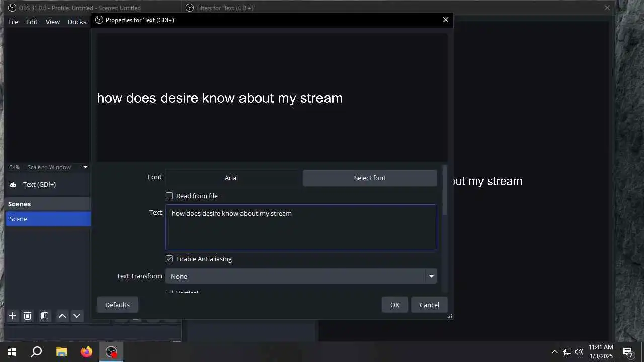Screen dimensions: 644x362
Task: Open File Explorer from taskbar
Action: [61, 352]
